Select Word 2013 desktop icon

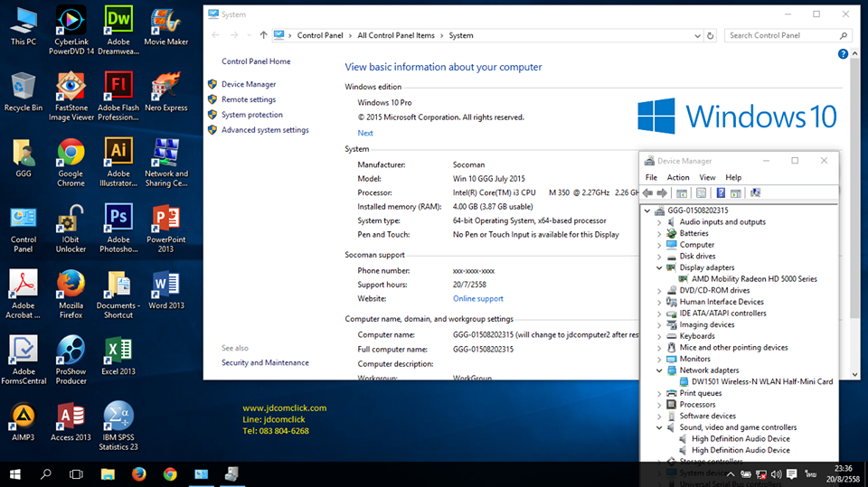(166, 289)
